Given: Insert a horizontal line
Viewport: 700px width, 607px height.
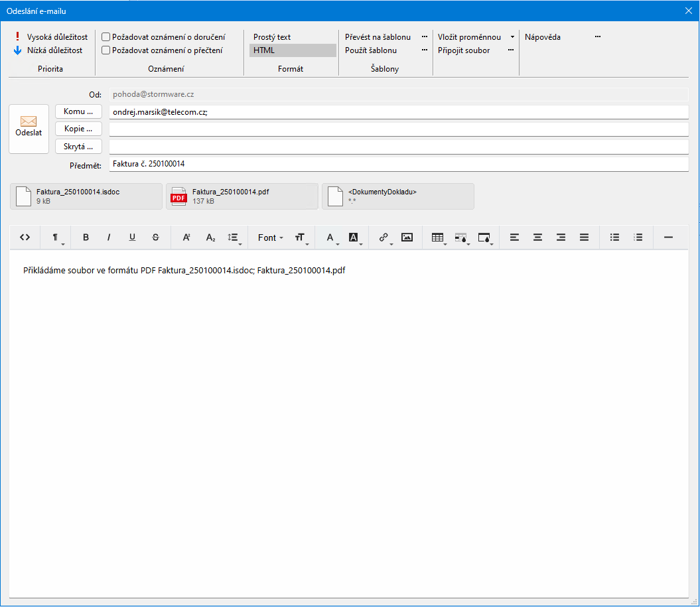Looking at the screenshot, I should pyautogui.click(x=668, y=237).
